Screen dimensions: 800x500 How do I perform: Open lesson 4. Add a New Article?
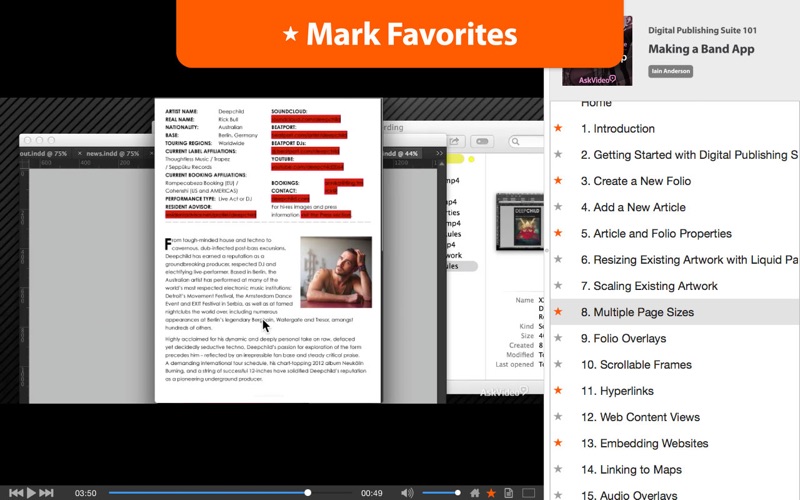(x=633, y=207)
